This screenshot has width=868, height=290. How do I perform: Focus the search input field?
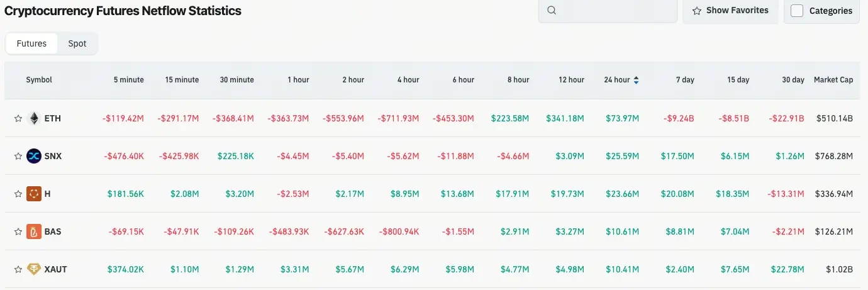click(x=607, y=11)
